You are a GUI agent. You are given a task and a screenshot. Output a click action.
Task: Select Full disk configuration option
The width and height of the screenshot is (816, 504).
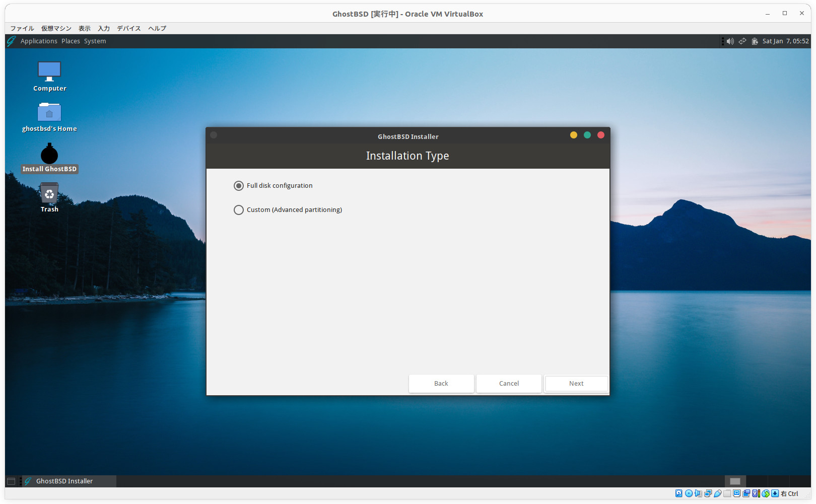239,186
